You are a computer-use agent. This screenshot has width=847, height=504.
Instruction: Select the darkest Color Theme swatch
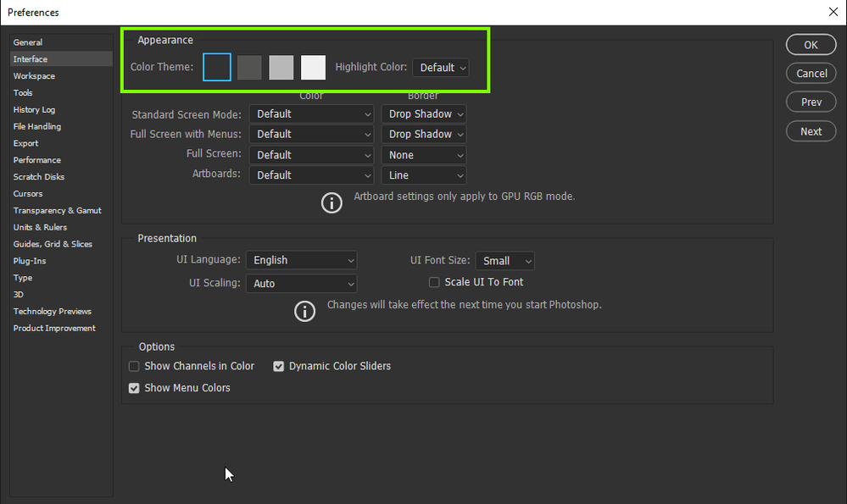click(216, 67)
